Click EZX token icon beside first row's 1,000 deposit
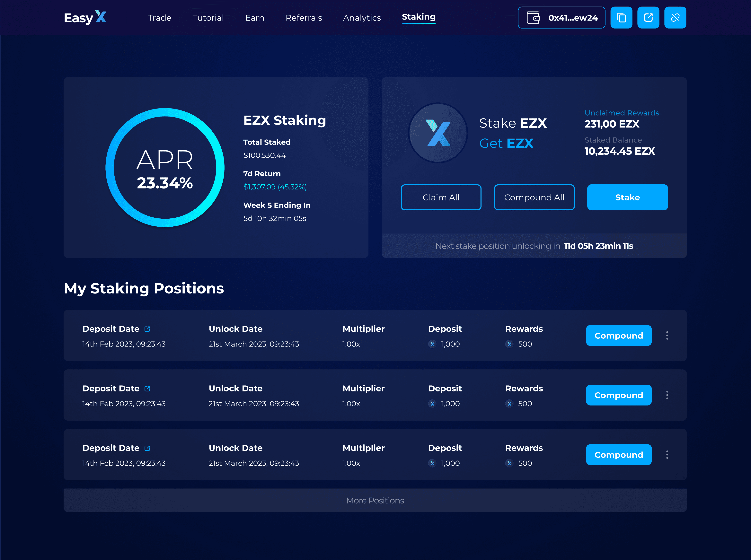The width and height of the screenshot is (751, 560). 432,344
